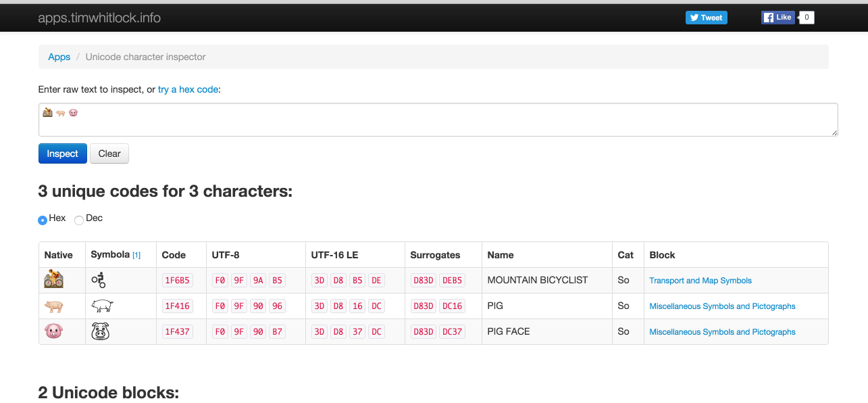Open the Transport and Map Symbols block

pos(700,281)
